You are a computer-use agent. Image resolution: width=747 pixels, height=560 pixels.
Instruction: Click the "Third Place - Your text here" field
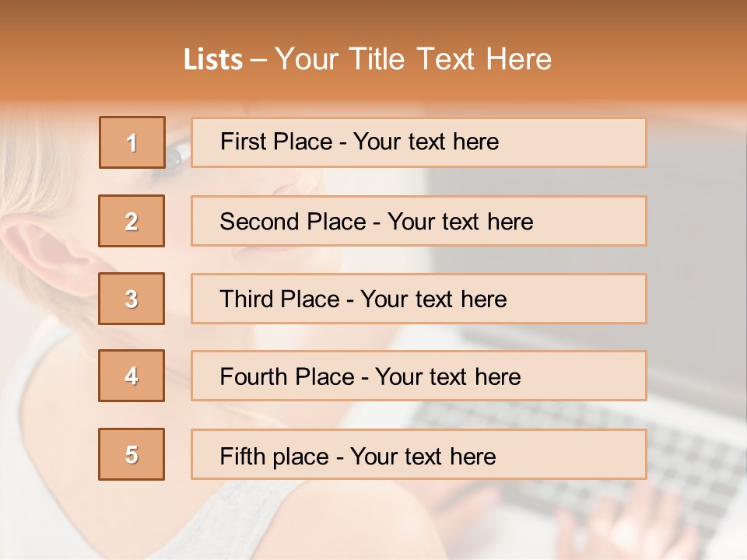pos(419,299)
